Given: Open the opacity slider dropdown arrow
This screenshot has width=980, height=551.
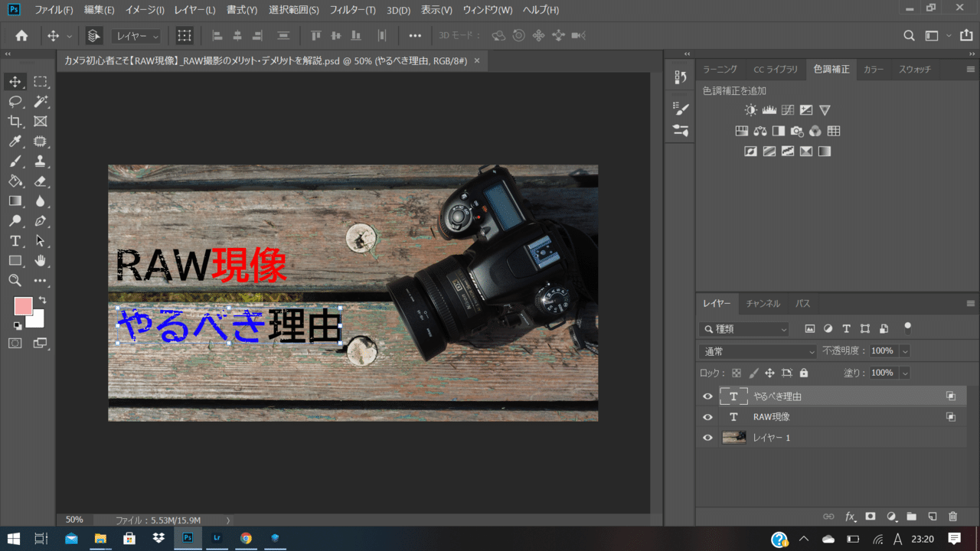Looking at the screenshot, I should click(x=905, y=351).
